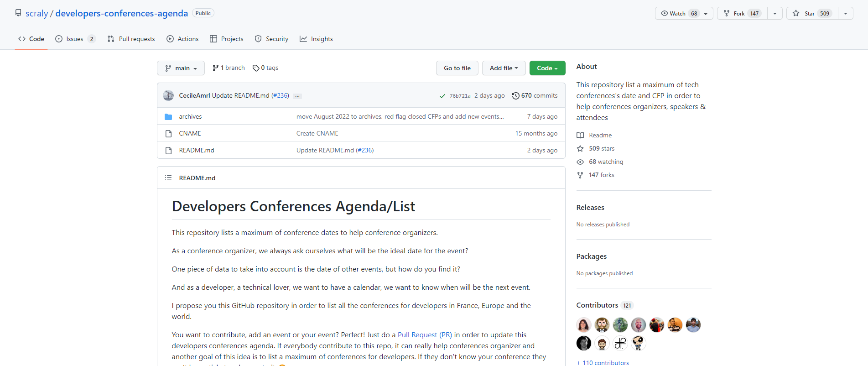Click the CNAME file icon
868x366 pixels.
(x=168, y=134)
